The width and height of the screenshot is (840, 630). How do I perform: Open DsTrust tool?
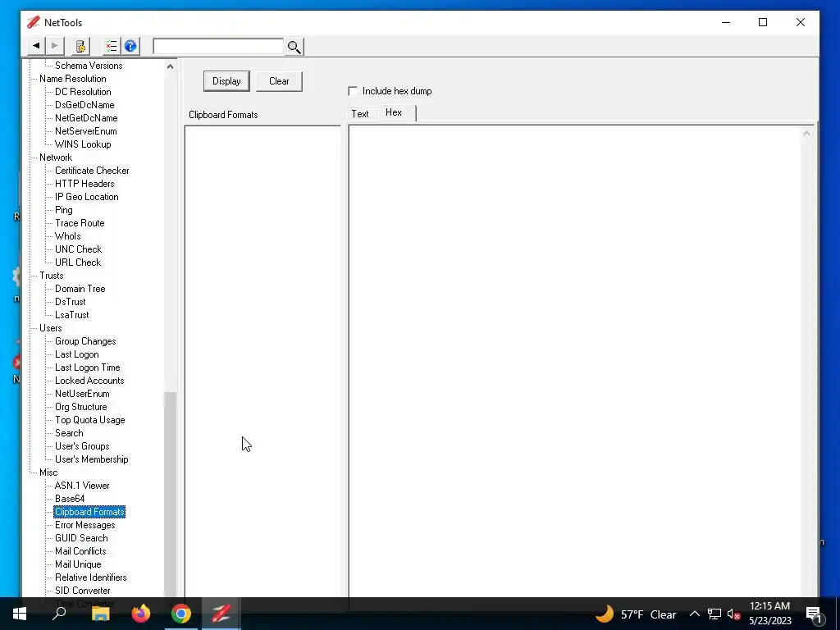point(71,302)
